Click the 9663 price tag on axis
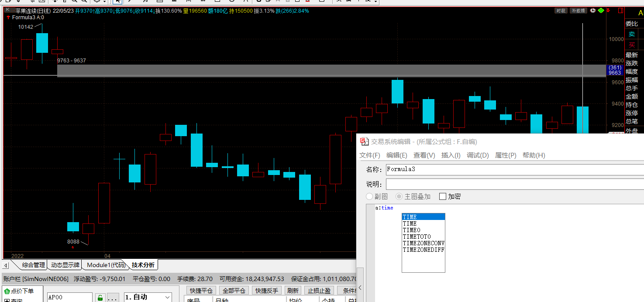This screenshot has height=302, width=644. click(x=615, y=73)
